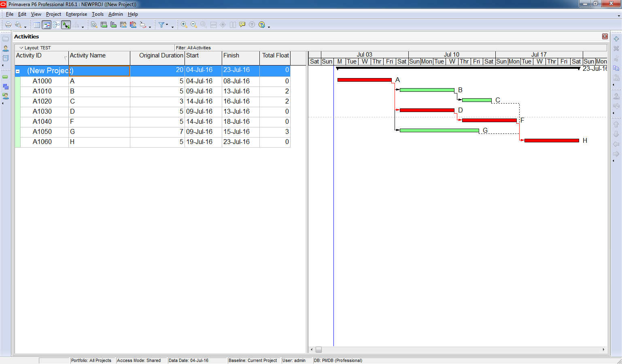Toggle the Activity Table view button
The image size is (622, 364).
coord(37,25)
